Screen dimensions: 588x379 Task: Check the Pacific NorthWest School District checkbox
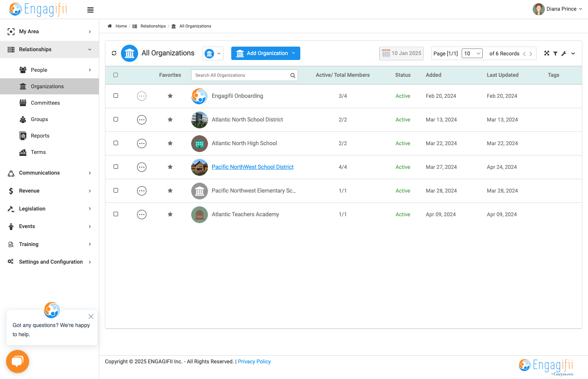(116, 167)
